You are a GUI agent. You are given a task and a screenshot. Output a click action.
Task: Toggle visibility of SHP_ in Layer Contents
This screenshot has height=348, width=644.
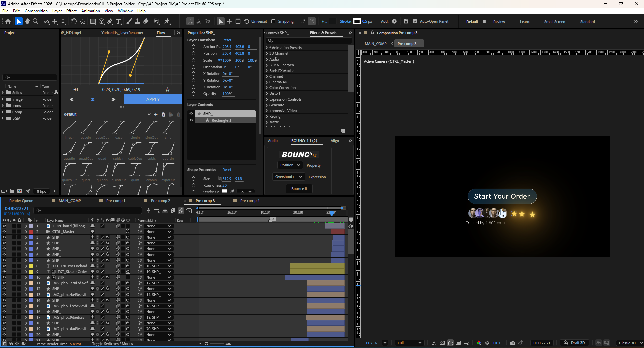point(191,114)
